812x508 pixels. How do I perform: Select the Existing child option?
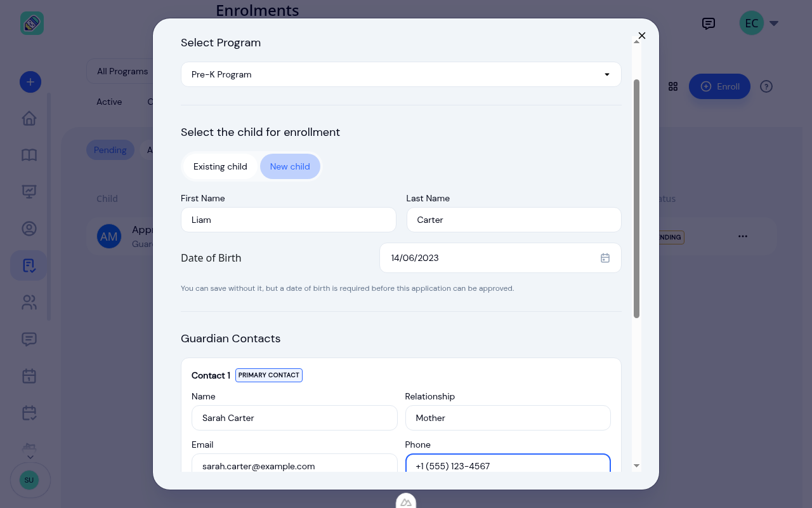[220, 166]
